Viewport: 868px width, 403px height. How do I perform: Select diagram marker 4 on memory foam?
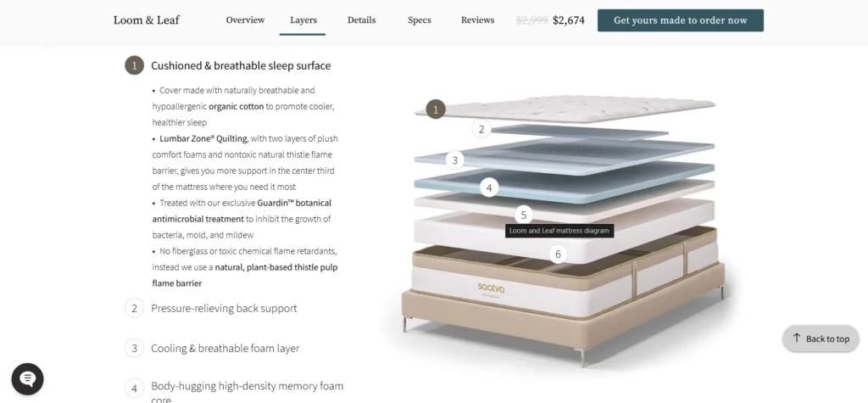(489, 188)
